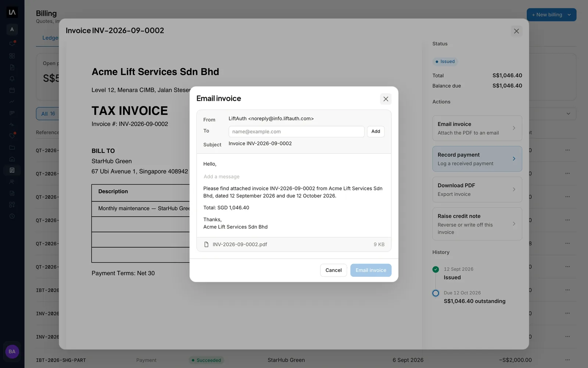
Task: Close the Email invoice dialog
Action: (x=386, y=99)
